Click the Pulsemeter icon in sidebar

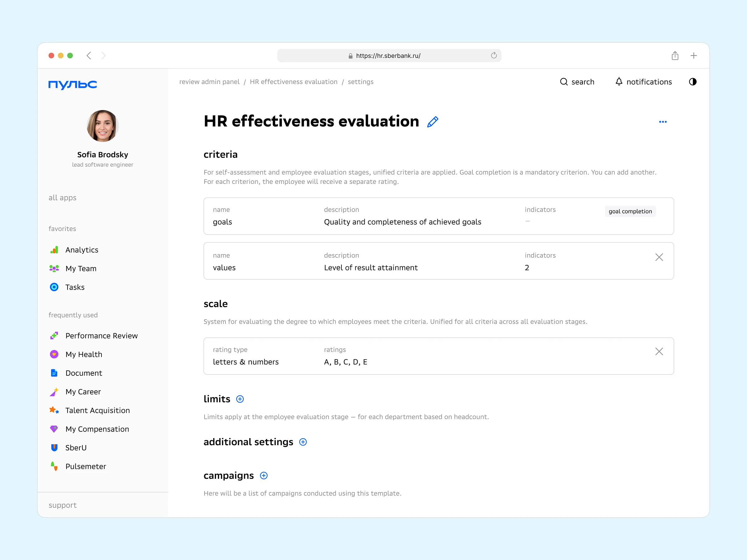point(54,466)
